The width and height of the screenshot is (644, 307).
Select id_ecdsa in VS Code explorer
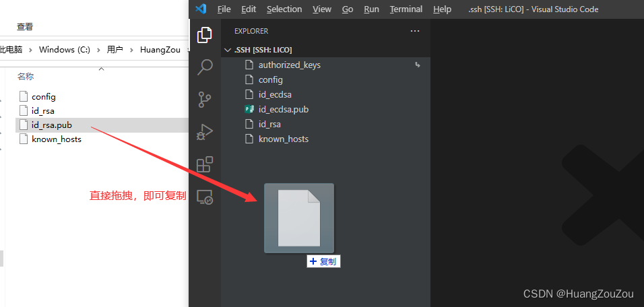tap(325, 94)
